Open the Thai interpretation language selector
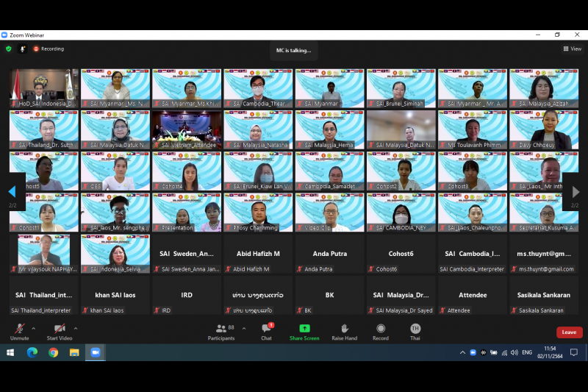Image resolution: width=588 pixels, height=392 pixels. (x=415, y=329)
